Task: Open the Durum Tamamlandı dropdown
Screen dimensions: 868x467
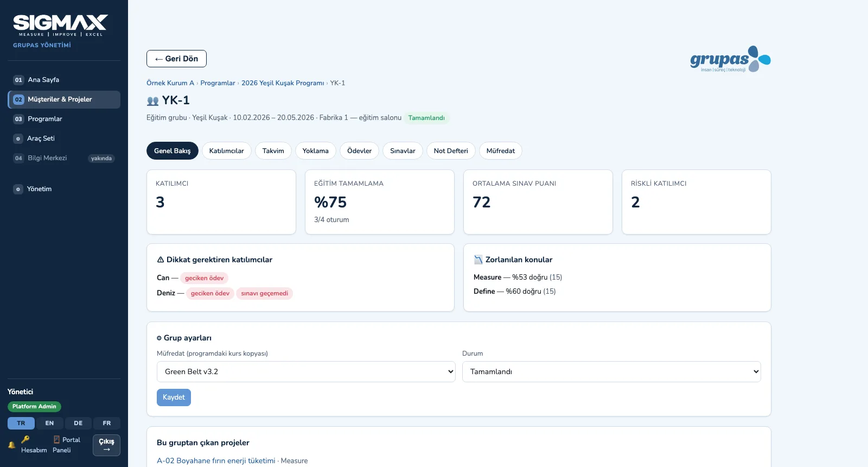Action: 611,371
